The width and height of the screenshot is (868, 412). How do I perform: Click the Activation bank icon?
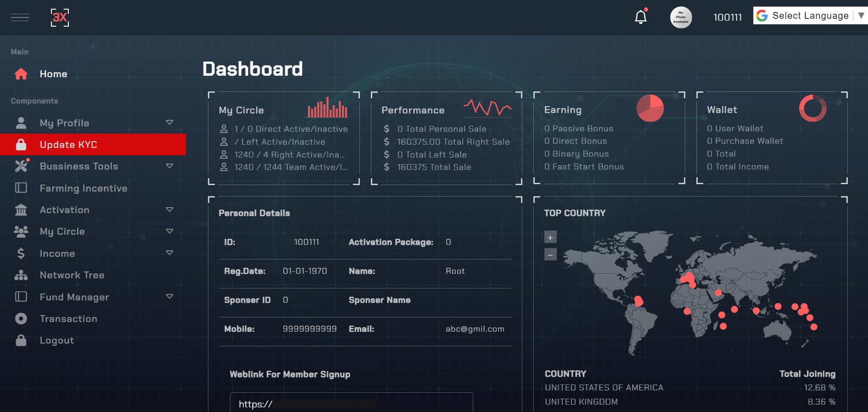pyautogui.click(x=21, y=210)
